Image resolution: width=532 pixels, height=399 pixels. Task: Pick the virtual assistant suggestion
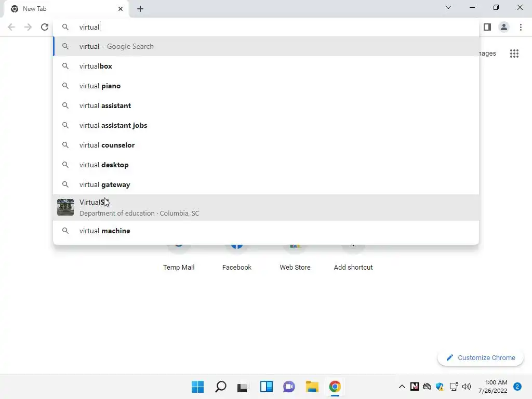[x=267, y=105]
